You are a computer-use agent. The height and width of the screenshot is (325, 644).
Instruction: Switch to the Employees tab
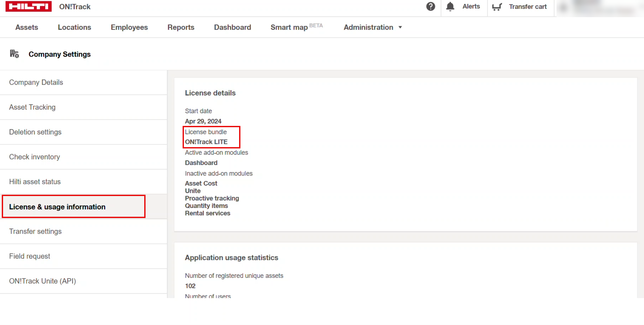coord(129,27)
